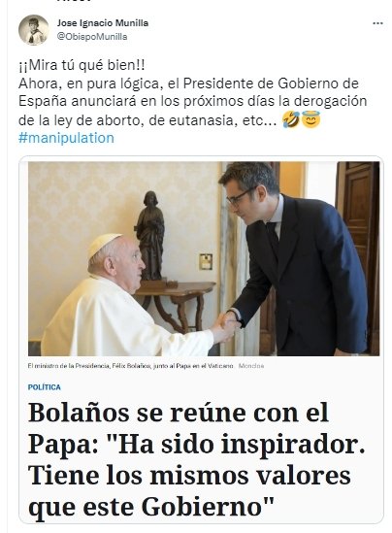Open the @ObispoMunilla handle
The height and width of the screenshot is (533, 392).
pos(92,36)
